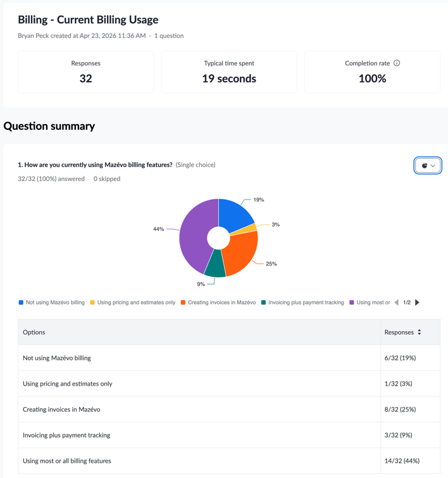
Task: Select the 100% completion rate value
Action: [372, 79]
